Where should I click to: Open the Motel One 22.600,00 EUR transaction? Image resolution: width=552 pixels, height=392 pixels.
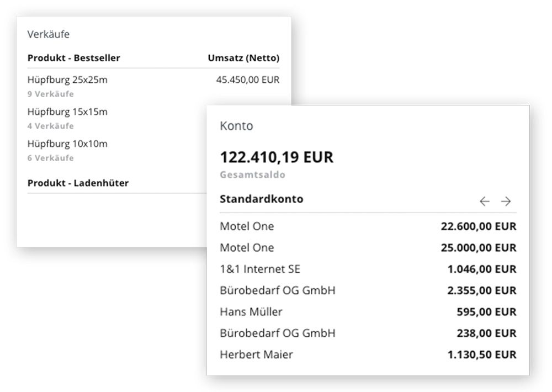(x=368, y=226)
